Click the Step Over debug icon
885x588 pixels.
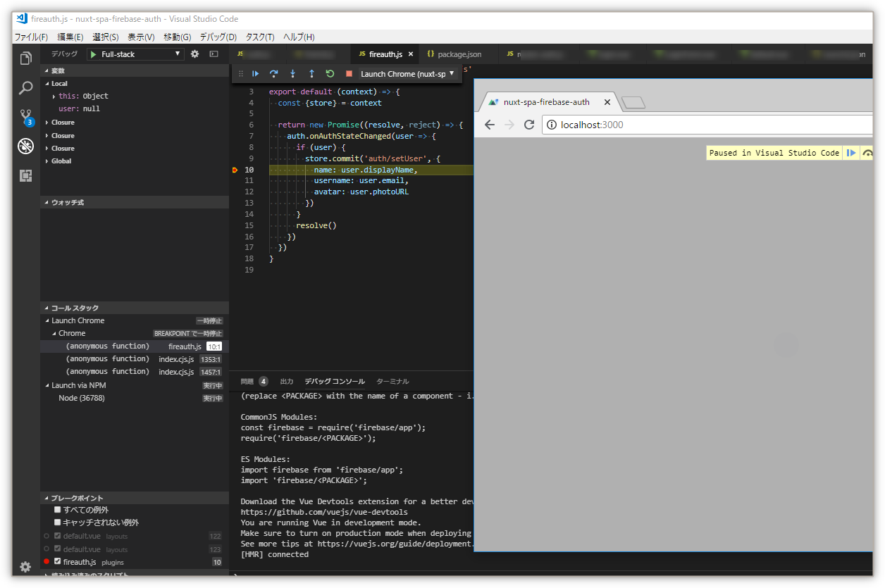(x=273, y=73)
